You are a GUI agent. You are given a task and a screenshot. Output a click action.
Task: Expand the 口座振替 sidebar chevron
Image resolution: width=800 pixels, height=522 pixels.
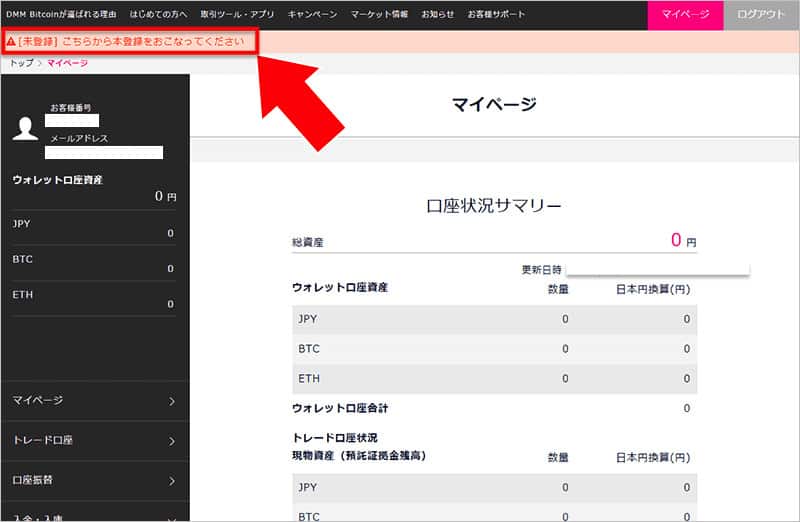(172, 481)
